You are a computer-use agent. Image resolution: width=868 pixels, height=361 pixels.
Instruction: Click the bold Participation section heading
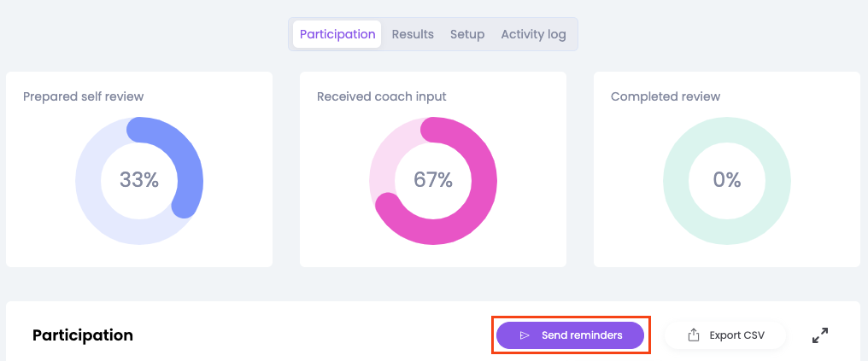(x=83, y=335)
